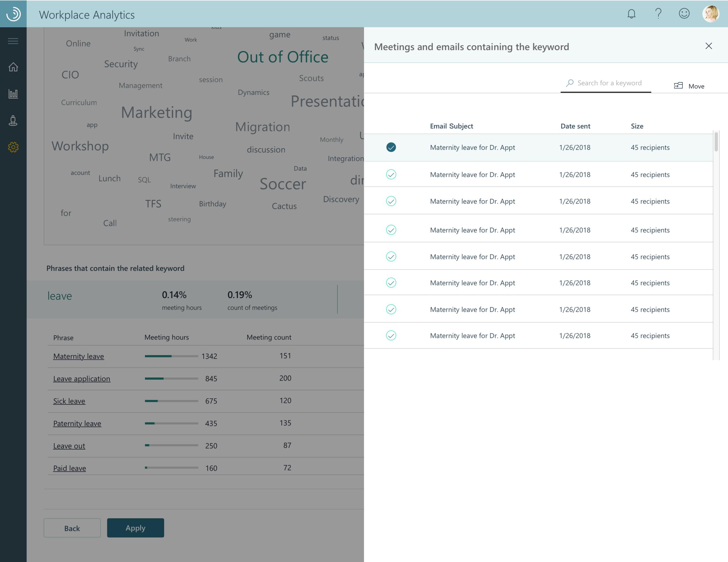Sort emails by Date sent
Viewport: 728px width, 562px height.
coord(575,126)
